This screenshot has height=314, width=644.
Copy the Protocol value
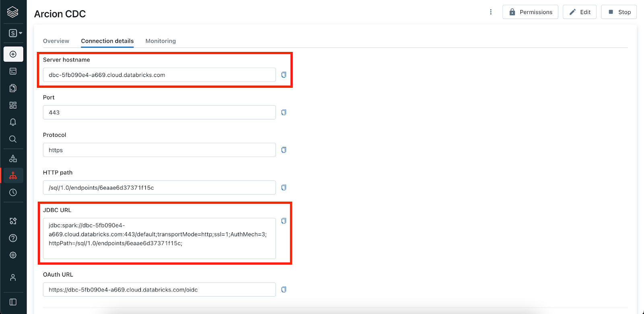point(284,150)
